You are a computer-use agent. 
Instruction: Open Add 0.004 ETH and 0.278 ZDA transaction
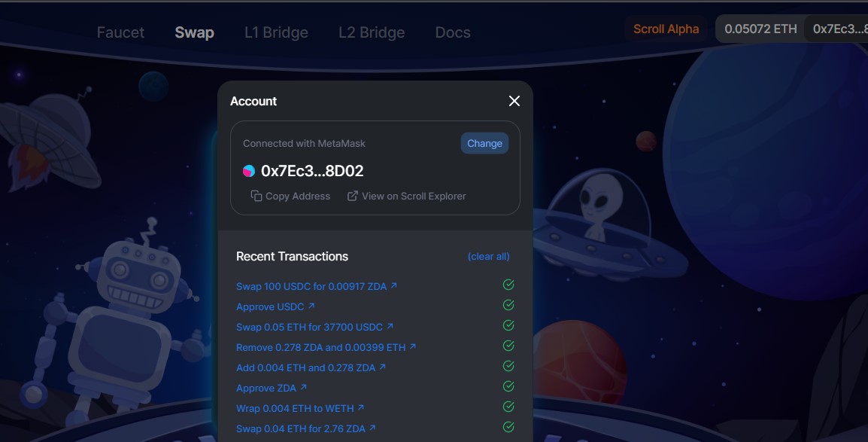311,367
